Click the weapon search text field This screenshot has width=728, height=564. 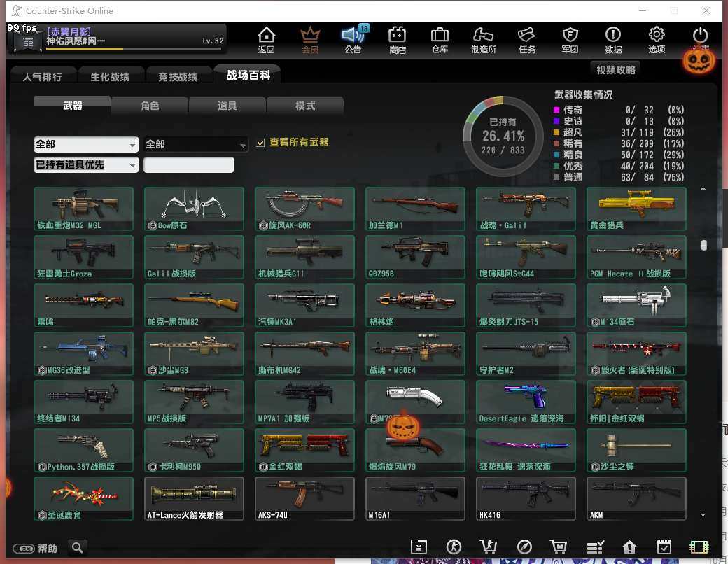tap(188, 164)
